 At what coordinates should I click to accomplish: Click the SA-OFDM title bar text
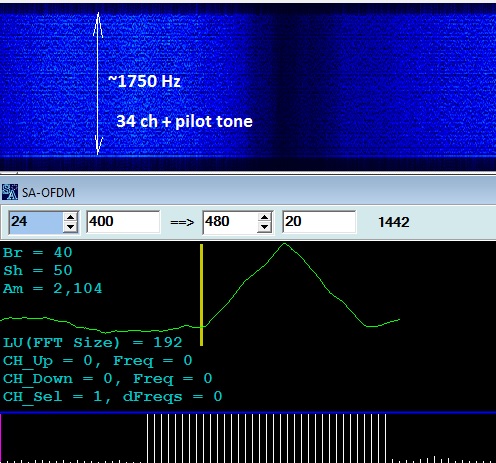48,193
